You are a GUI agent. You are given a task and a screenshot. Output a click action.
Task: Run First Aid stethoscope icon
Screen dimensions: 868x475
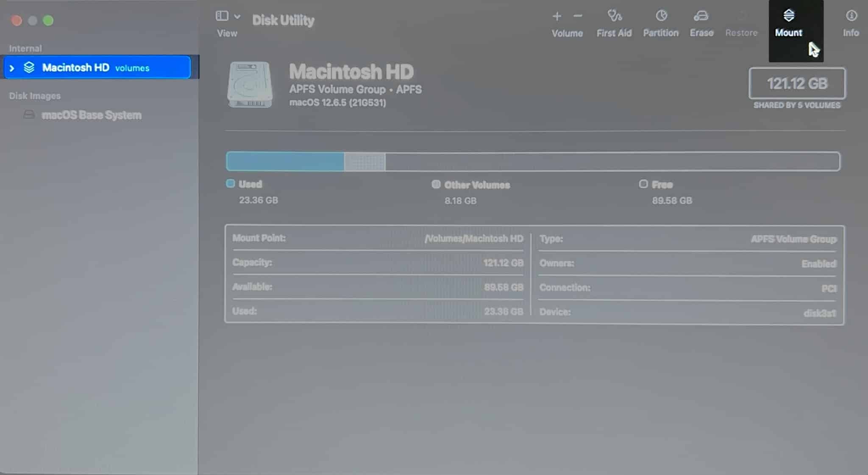[615, 16]
